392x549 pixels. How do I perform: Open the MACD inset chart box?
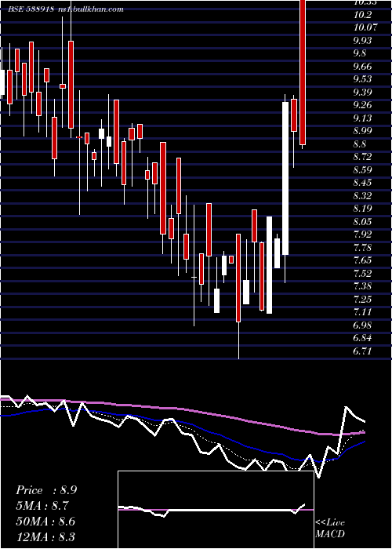pos(216,510)
